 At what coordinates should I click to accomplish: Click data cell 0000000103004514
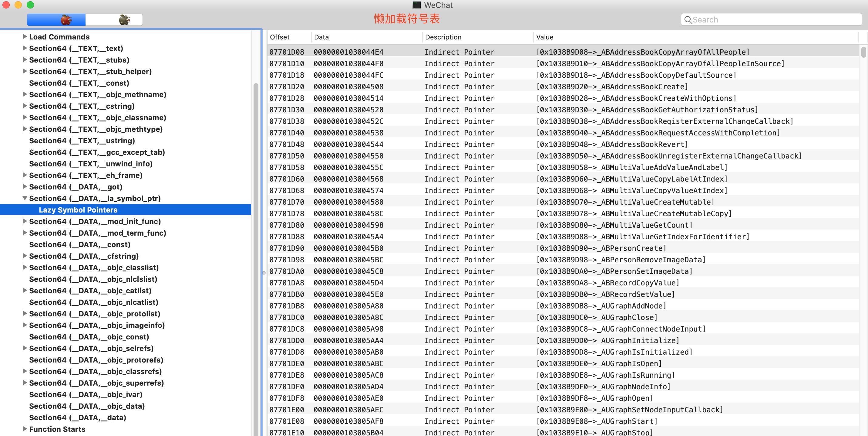pyautogui.click(x=348, y=98)
